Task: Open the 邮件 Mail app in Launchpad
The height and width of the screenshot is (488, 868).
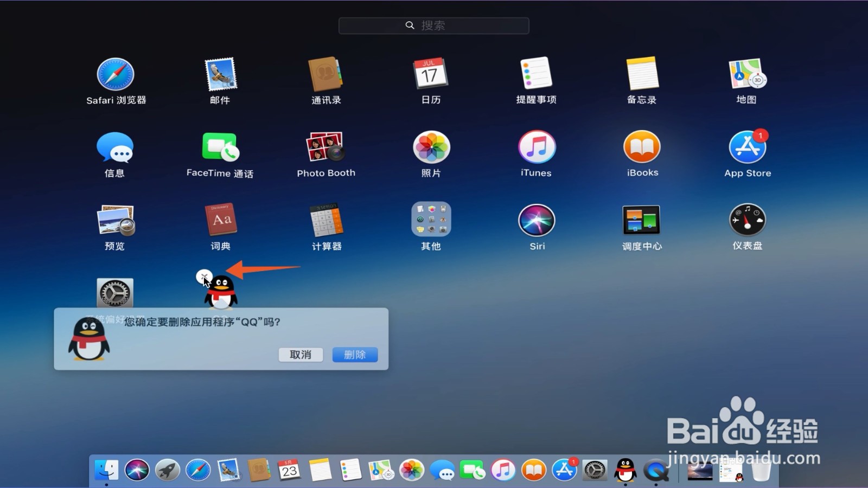Action: (220, 74)
